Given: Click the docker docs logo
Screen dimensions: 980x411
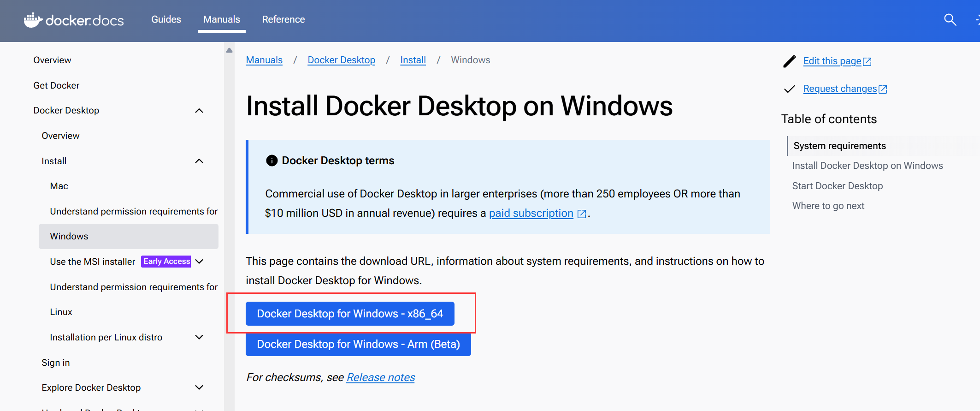Looking at the screenshot, I should coord(74,20).
